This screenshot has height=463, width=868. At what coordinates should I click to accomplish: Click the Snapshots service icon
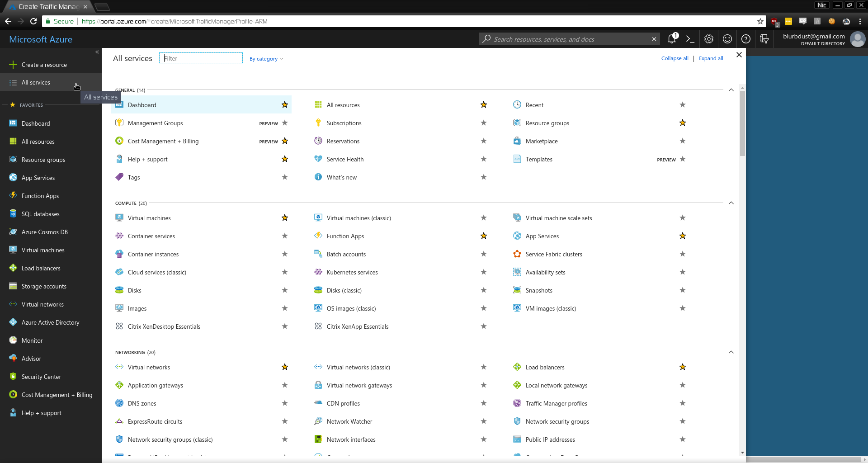(x=517, y=290)
